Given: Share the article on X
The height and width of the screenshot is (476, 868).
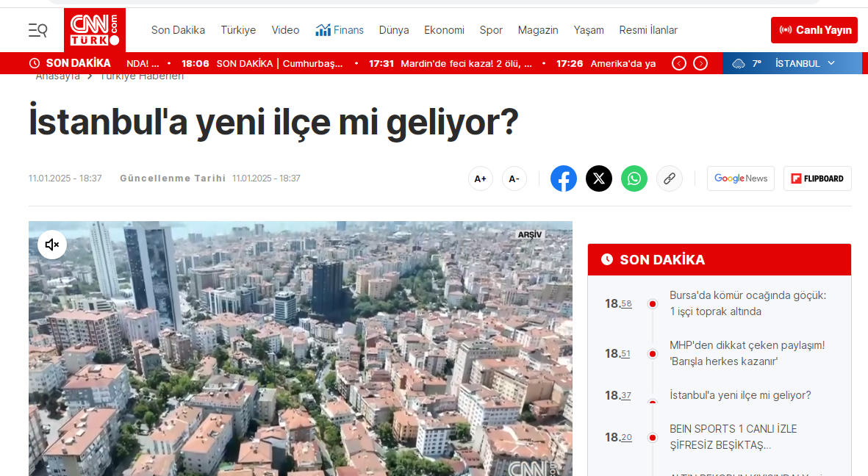Looking at the screenshot, I should (599, 178).
